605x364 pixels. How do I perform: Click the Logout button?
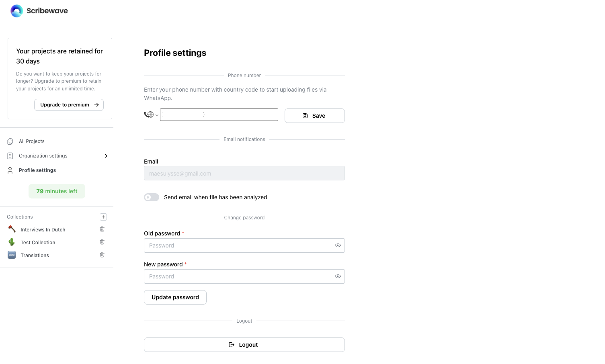(x=244, y=345)
